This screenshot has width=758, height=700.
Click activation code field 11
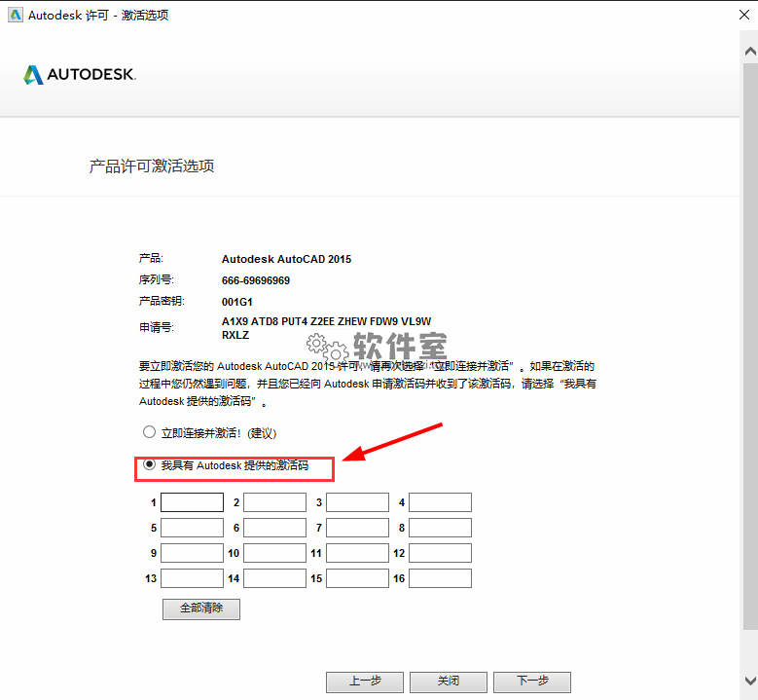click(357, 553)
